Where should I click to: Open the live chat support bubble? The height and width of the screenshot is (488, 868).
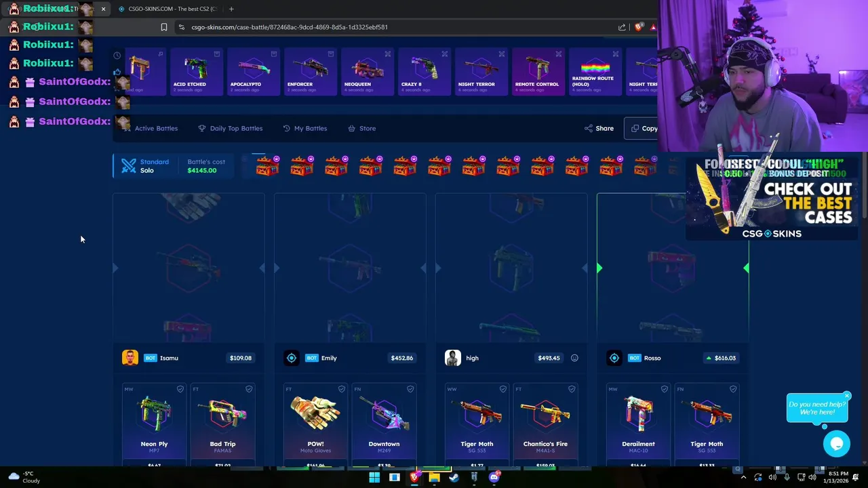837,443
